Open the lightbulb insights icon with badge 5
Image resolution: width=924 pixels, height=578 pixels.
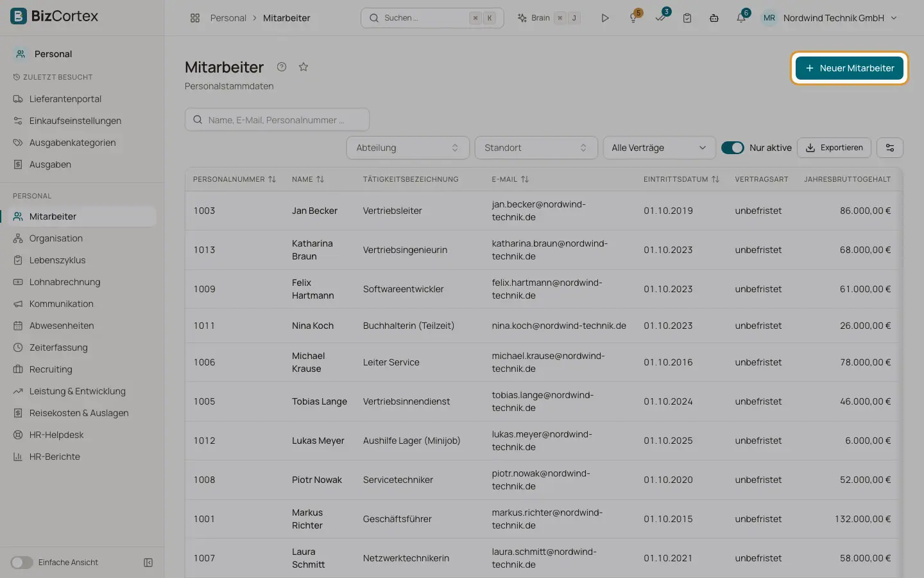(x=633, y=18)
